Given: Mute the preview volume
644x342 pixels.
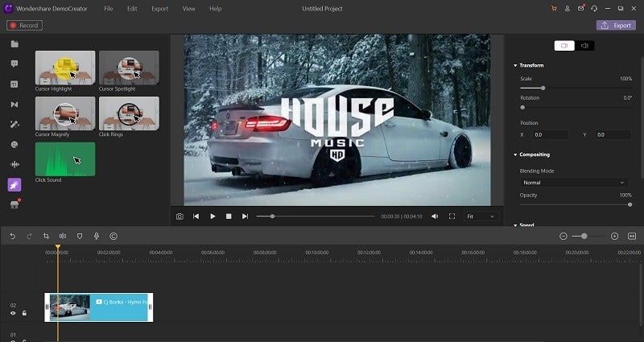Looking at the screenshot, I should pyautogui.click(x=435, y=216).
